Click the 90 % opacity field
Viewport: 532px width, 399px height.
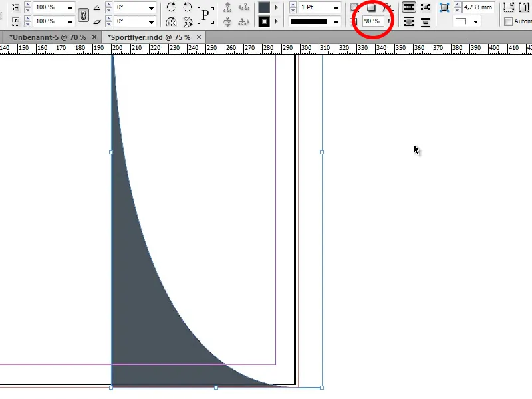(374, 21)
